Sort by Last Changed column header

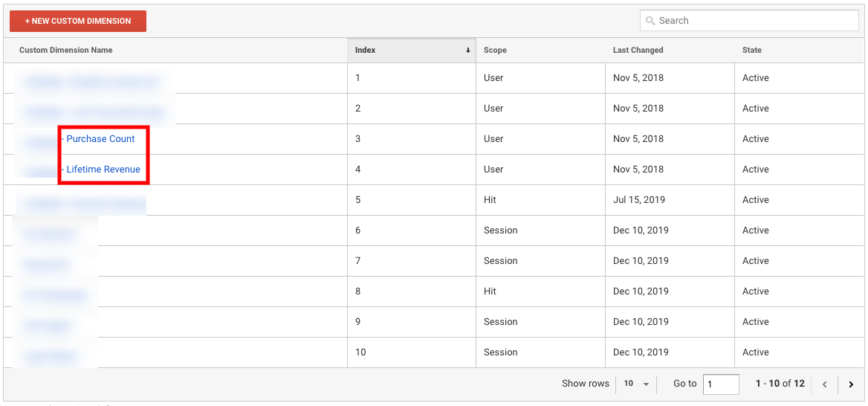tap(638, 51)
